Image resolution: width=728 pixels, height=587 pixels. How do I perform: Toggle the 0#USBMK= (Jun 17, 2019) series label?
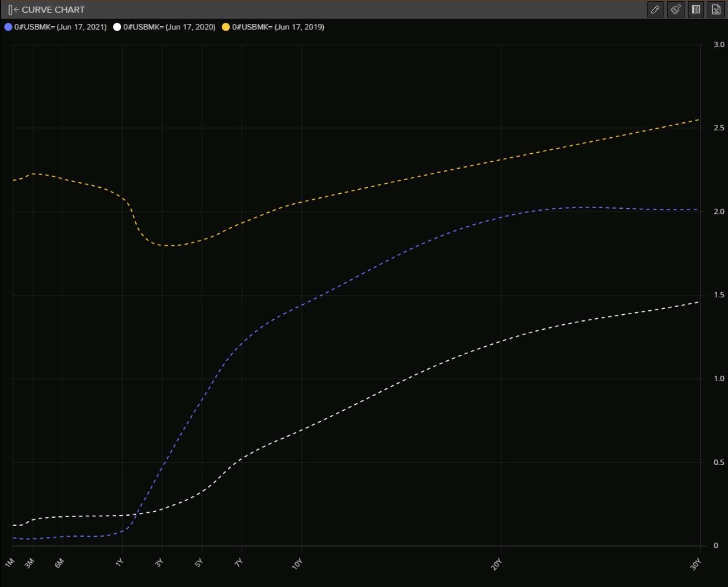pos(278,27)
